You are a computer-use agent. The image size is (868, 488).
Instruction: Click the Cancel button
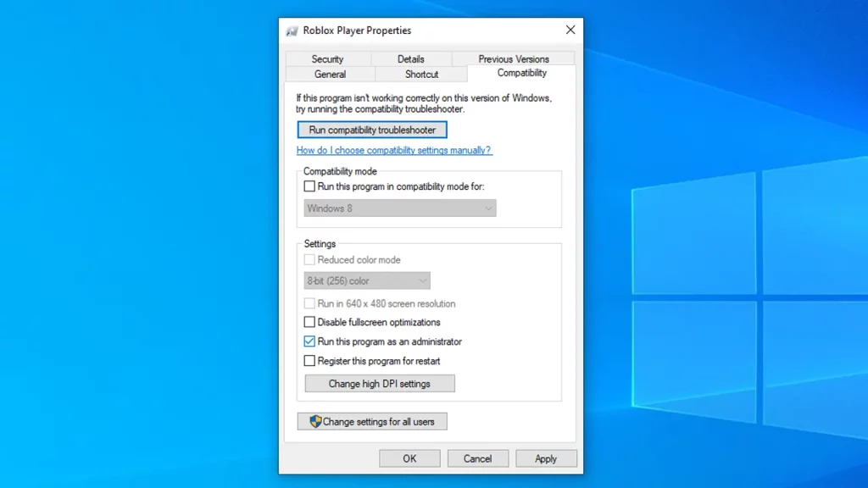(478, 458)
